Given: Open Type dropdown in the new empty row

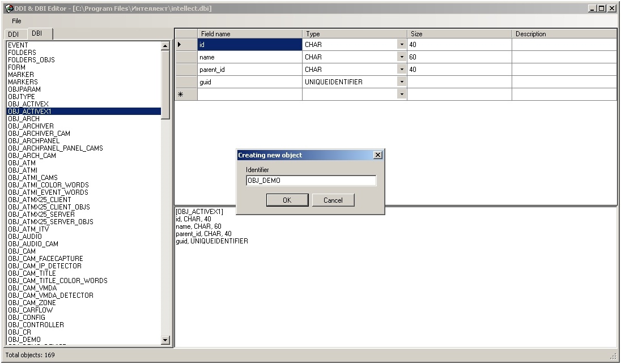Looking at the screenshot, I should pyautogui.click(x=402, y=94).
